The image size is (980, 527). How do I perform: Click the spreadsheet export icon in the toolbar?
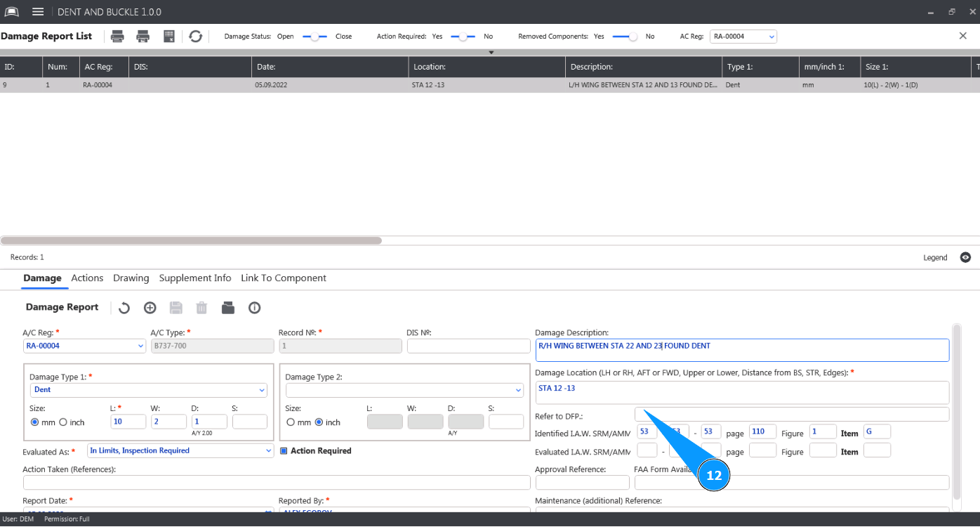tap(169, 37)
